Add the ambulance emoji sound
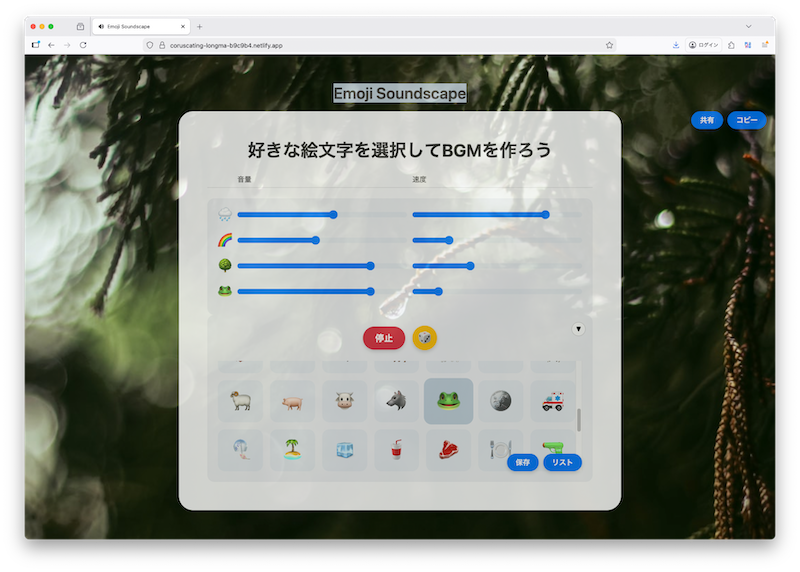Image resolution: width=800 pixels, height=572 pixels. [552, 401]
